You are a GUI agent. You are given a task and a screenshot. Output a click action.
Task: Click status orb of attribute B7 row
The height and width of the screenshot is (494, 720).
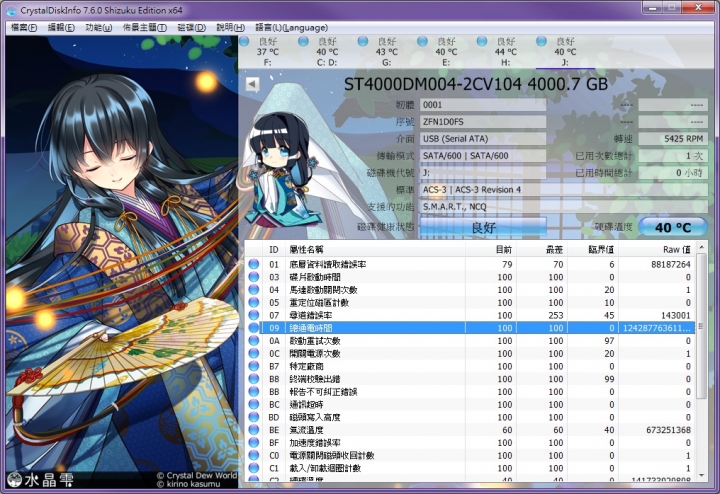(x=253, y=366)
